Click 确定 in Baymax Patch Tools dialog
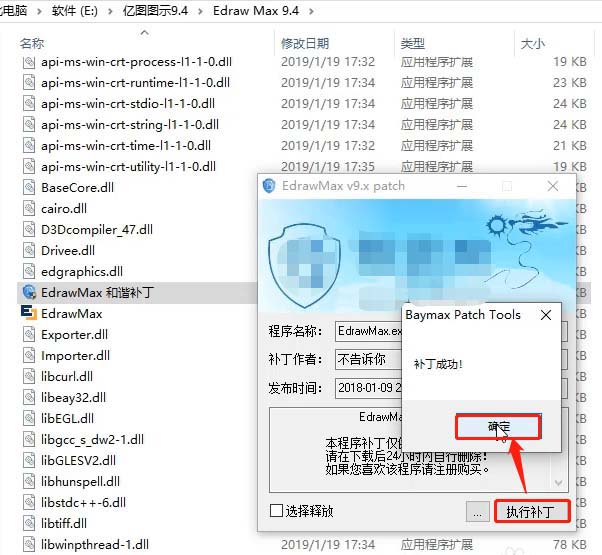 pyautogui.click(x=498, y=426)
